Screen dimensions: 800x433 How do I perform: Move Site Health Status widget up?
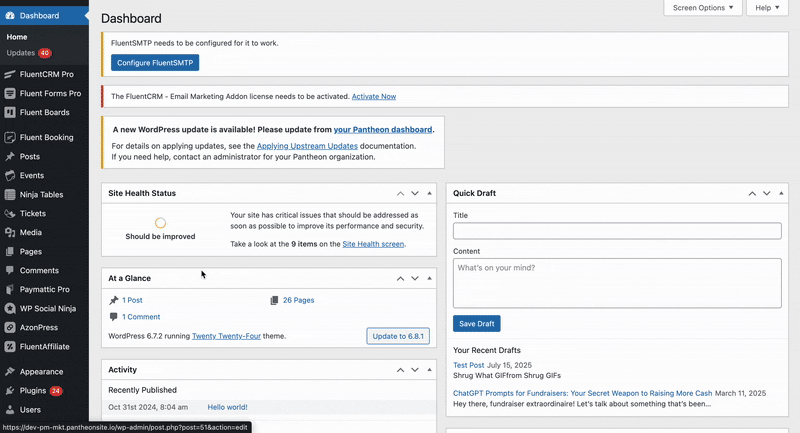401,193
